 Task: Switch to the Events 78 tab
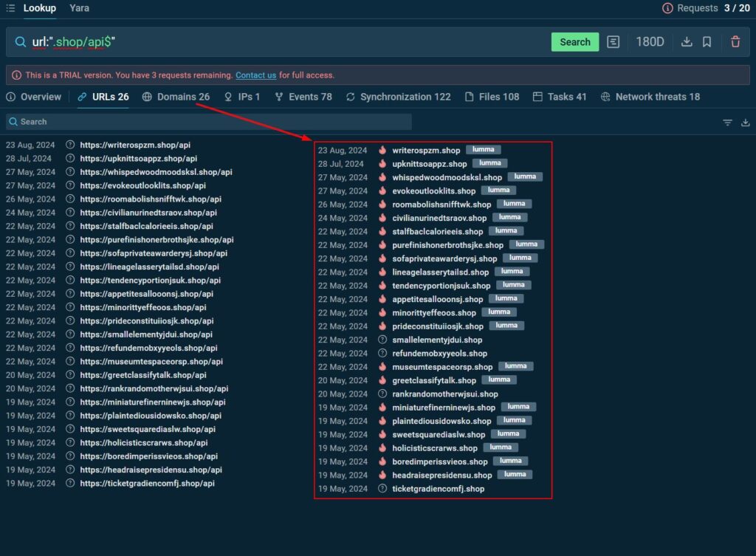(303, 97)
